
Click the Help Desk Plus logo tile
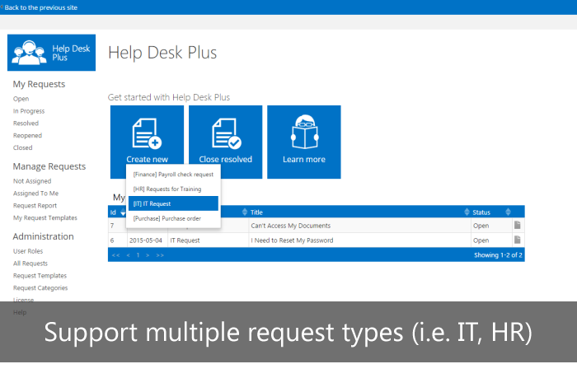(x=51, y=53)
